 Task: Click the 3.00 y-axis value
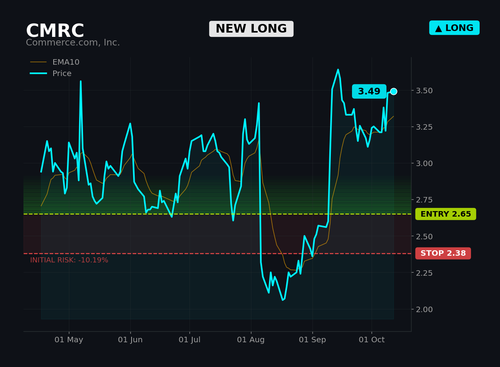tap(424, 163)
